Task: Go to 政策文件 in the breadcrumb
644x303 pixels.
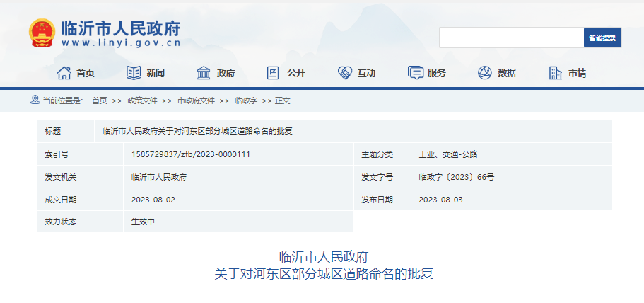Action: [x=142, y=101]
